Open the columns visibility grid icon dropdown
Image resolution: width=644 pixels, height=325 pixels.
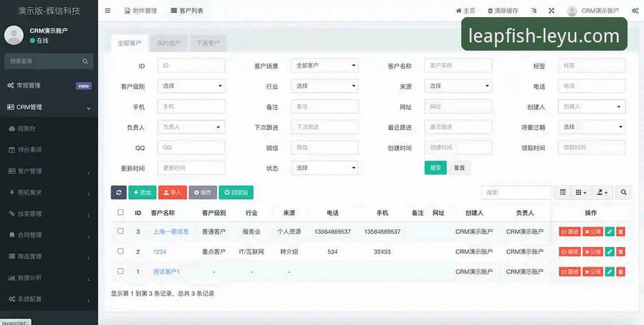(x=581, y=192)
